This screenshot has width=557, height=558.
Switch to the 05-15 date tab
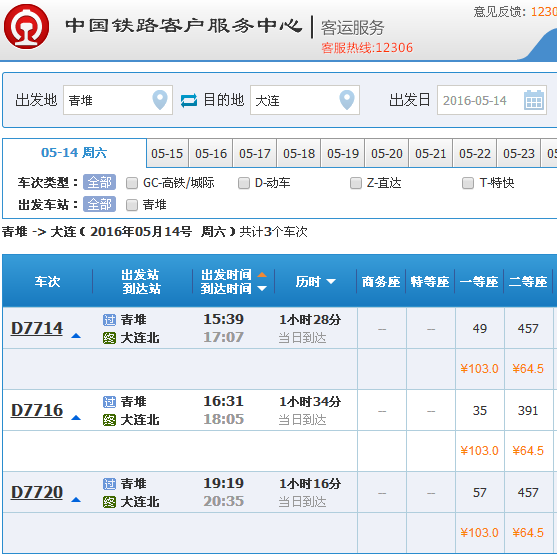(x=167, y=154)
